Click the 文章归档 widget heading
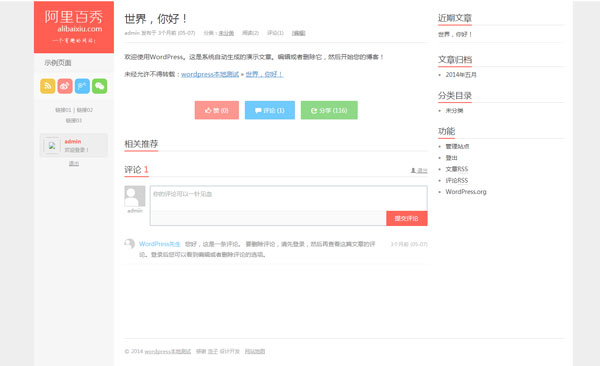600x366 pixels. point(455,60)
